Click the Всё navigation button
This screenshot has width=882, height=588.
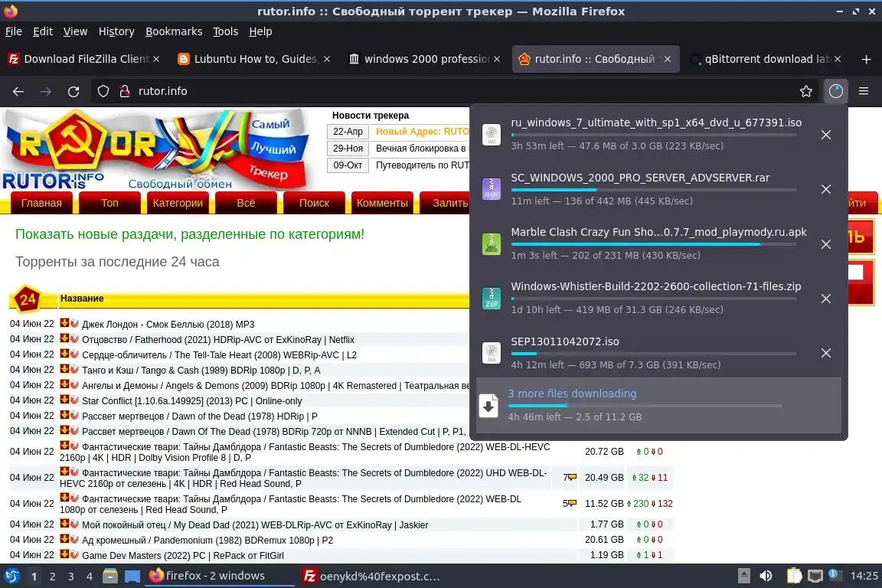point(246,203)
